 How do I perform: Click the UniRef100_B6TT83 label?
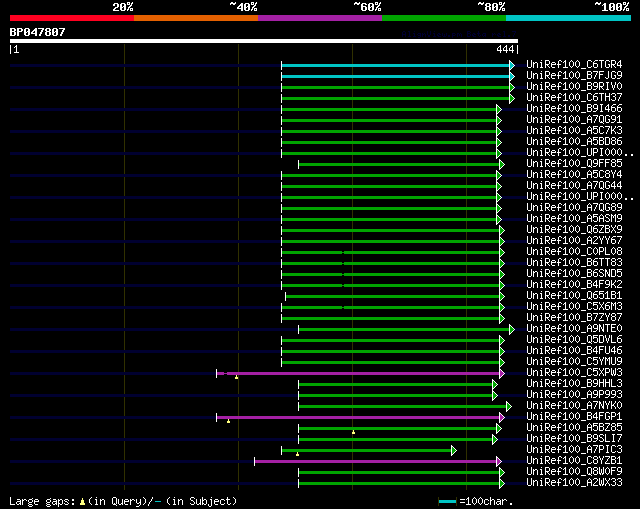coord(574,263)
